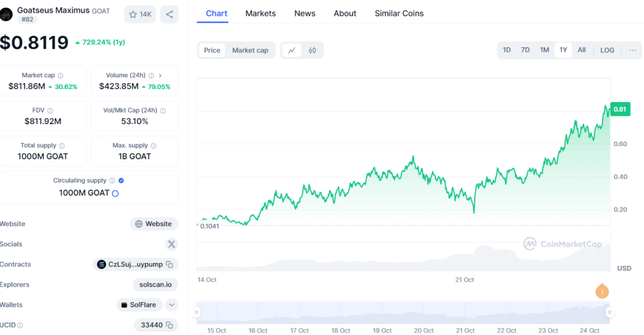Open the Website link button

pyautogui.click(x=154, y=224)
